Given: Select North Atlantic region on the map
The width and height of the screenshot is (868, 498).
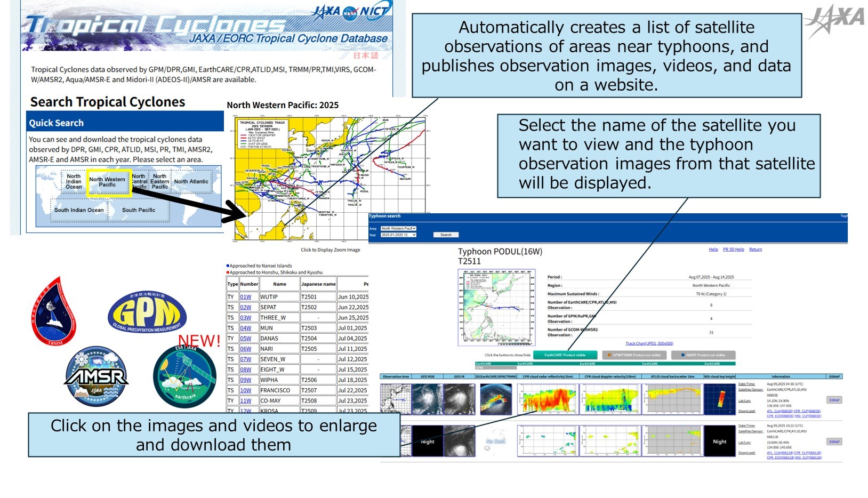Looking at the screenshot, I should click(191, 182).
